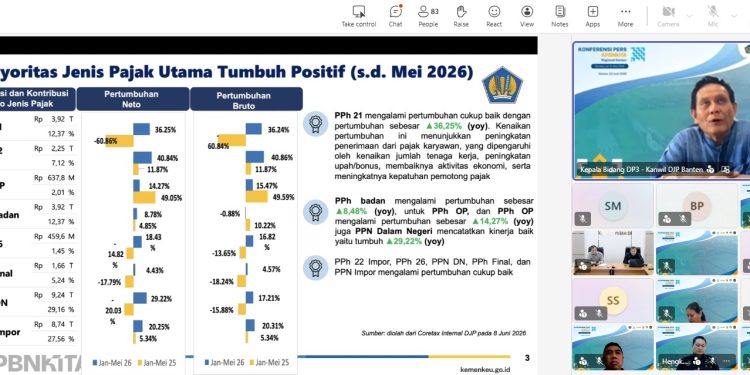Click the 49.05% bar label
The width and height of the screenshot is (750, 375).
[172, 198]
